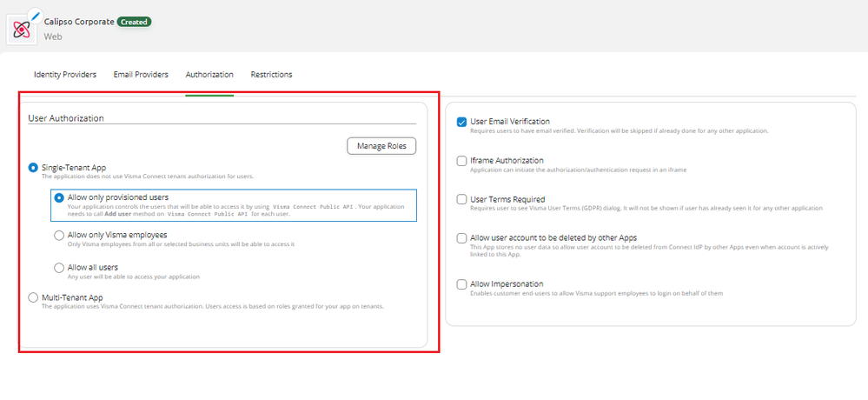The height and width of the screenshot is (400, 868).
Task: Uncheck the User Email Verification checkbox
Action: (461, 122)
